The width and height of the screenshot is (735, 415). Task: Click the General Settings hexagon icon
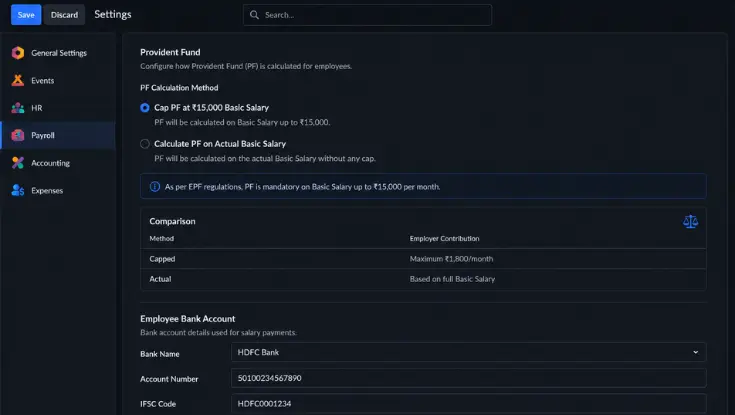coord(18,53)
